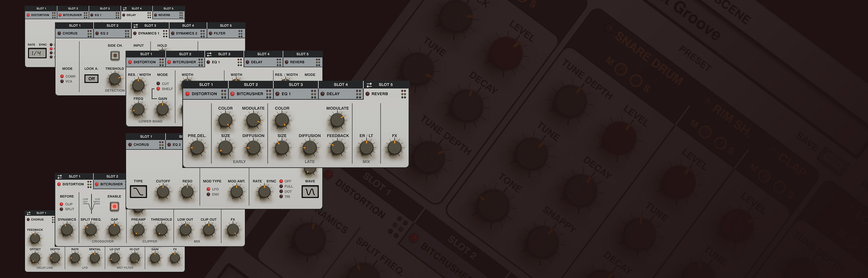Toggle the BITCRUSHER power LED in the EQ panel
Viewport: 868px width, 278px height.
click(x=169, y=62)
